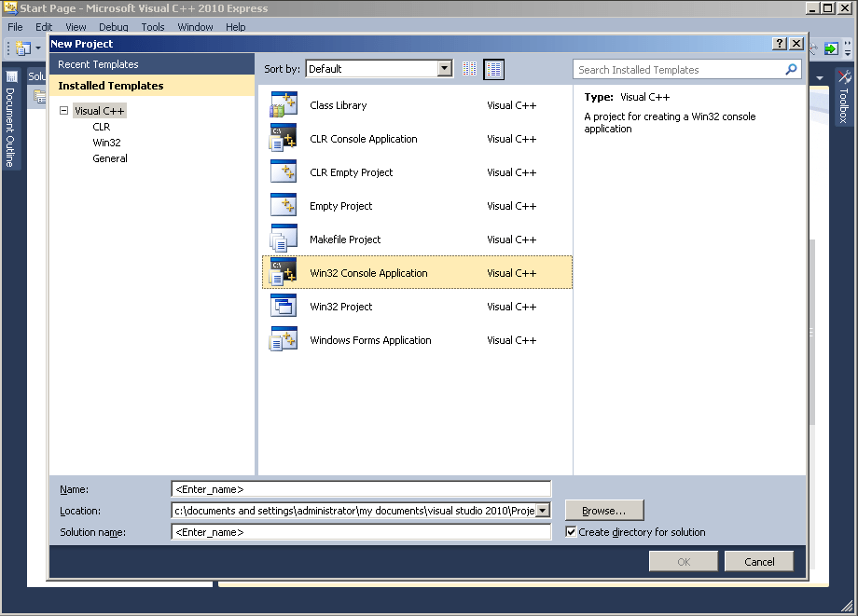
Task: Open the Location path dropdown
Action: (x=543, y=510)
